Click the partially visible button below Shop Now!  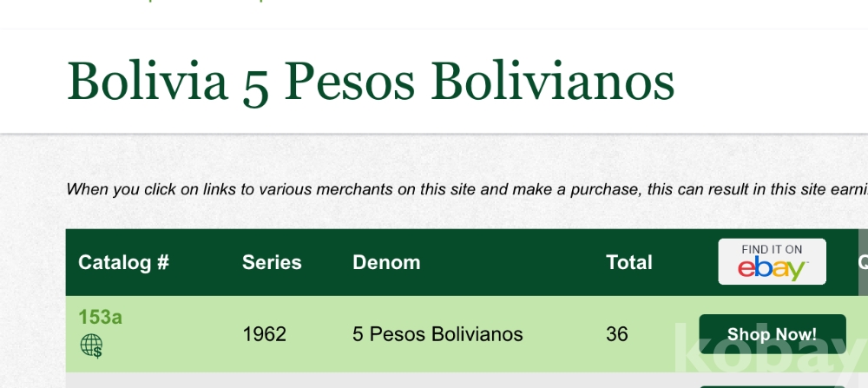772,385
